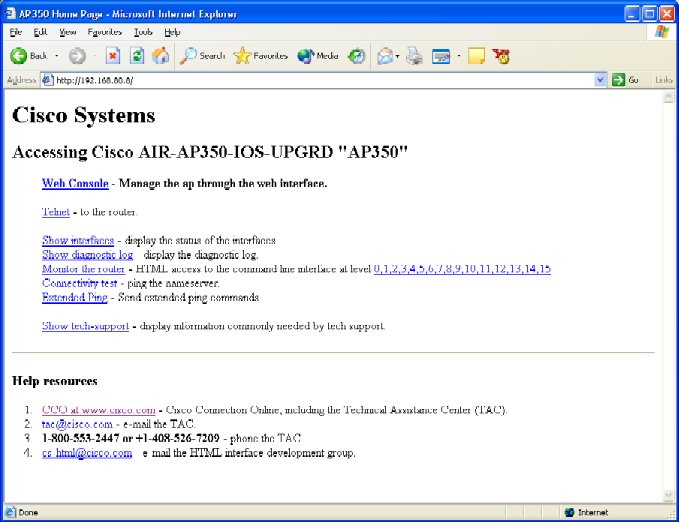Print the page with the printer icon

click(414, 56)
